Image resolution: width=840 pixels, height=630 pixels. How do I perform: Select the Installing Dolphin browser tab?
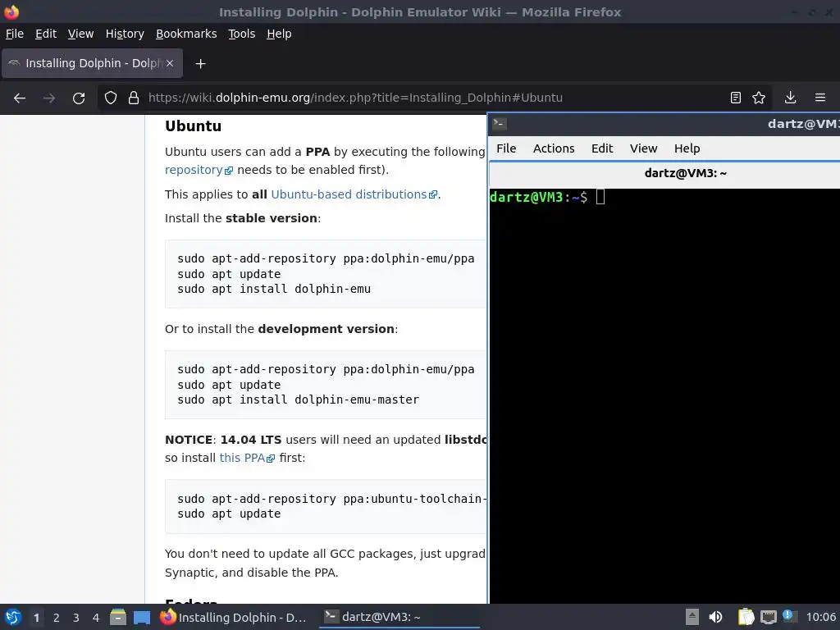click(92, 63)
